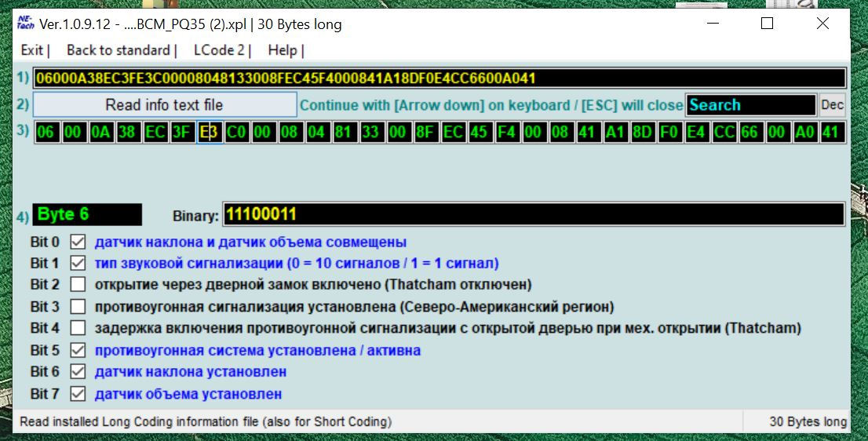Image resolution: width=868 pixels, height=441 pixels.
Task: Focus the Search input field
Action: click(750, 104)
